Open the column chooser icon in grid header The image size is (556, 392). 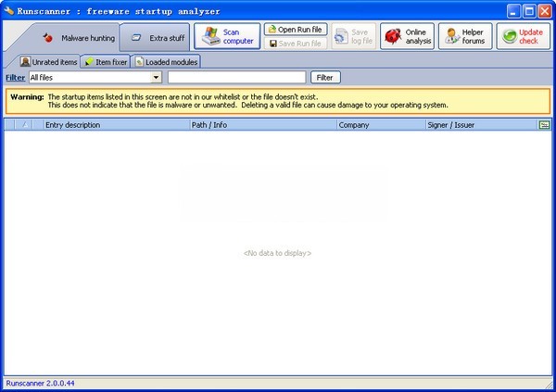point(544,124)
